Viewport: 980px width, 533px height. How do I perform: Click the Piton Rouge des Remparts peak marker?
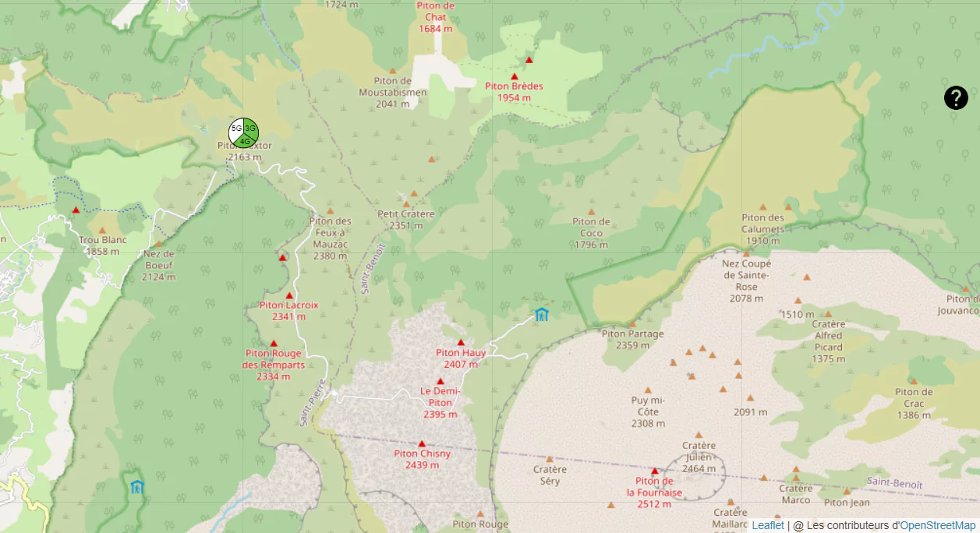point(274,344)
